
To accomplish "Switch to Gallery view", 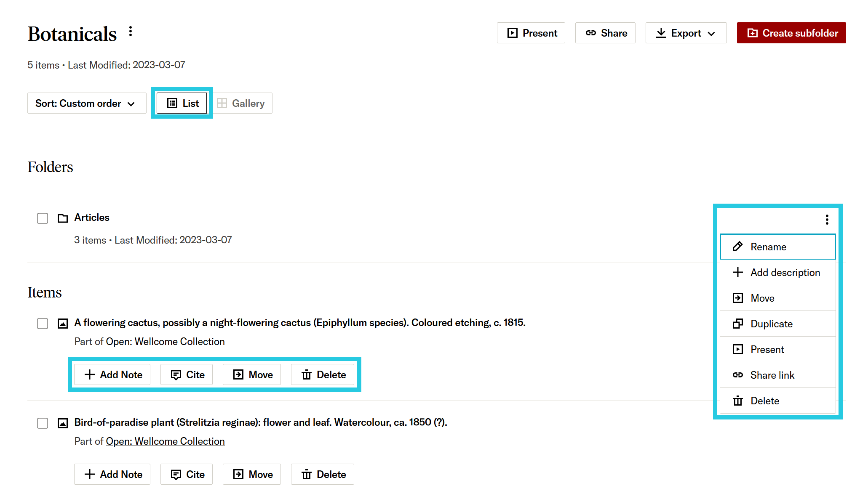I will pos(242,103).
